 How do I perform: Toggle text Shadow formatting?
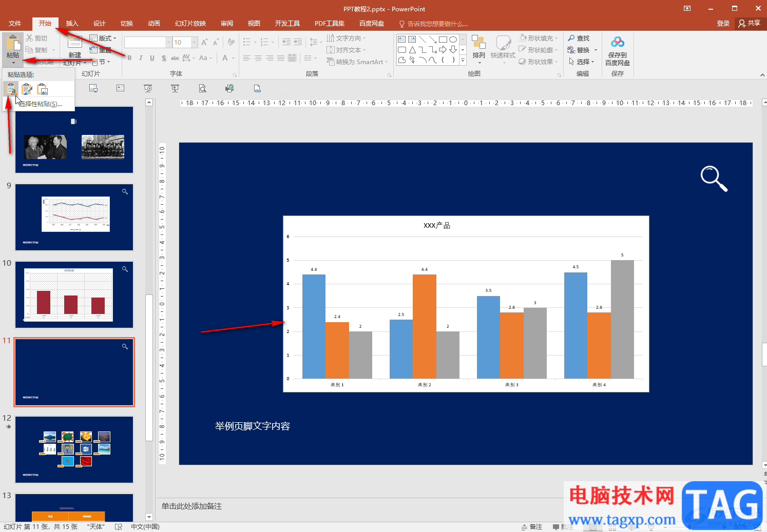(x=164, y=58)
